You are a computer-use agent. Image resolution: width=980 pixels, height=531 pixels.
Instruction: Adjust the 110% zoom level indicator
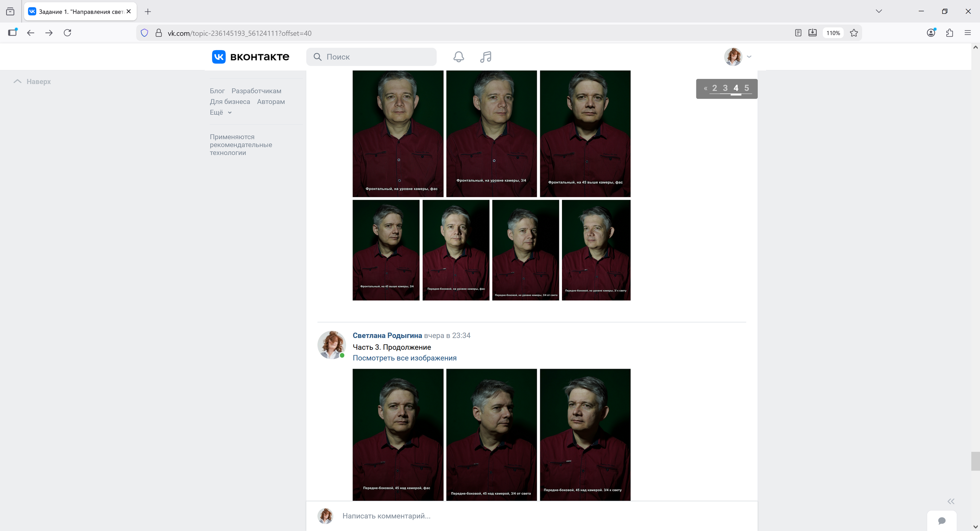(x=833, y=33)
